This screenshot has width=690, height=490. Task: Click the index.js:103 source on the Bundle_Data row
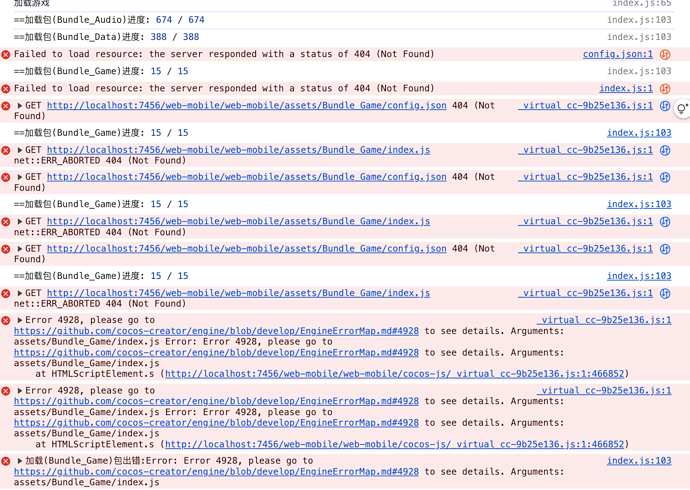click(x=639, y=37)
